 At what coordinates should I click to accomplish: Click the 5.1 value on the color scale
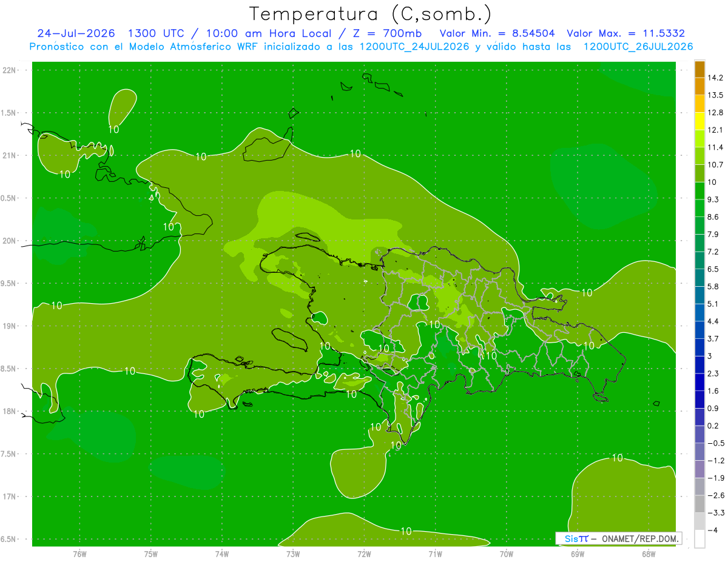[x=713, y=304]
